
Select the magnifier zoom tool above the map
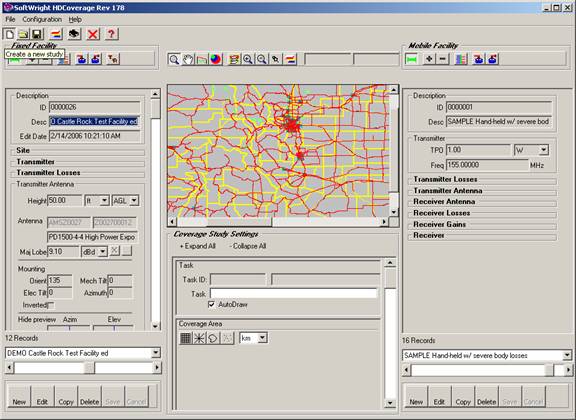tap(174, 59)
